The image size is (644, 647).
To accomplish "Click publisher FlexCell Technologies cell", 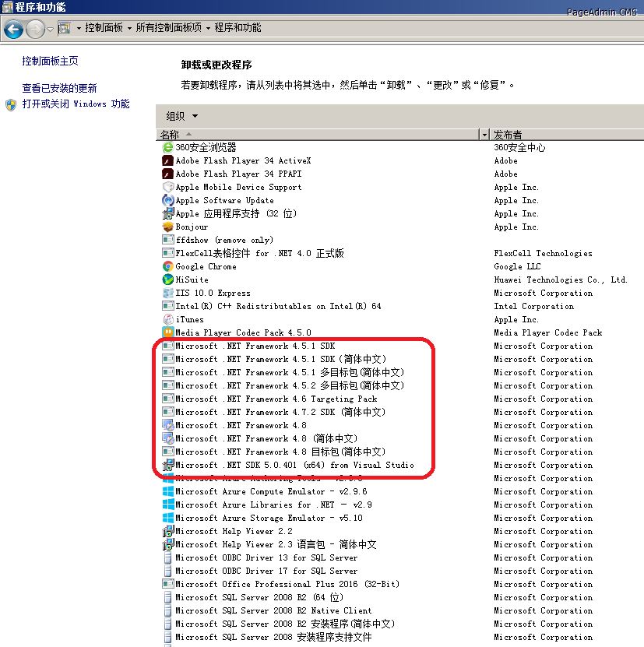I will tap(543, 253).
